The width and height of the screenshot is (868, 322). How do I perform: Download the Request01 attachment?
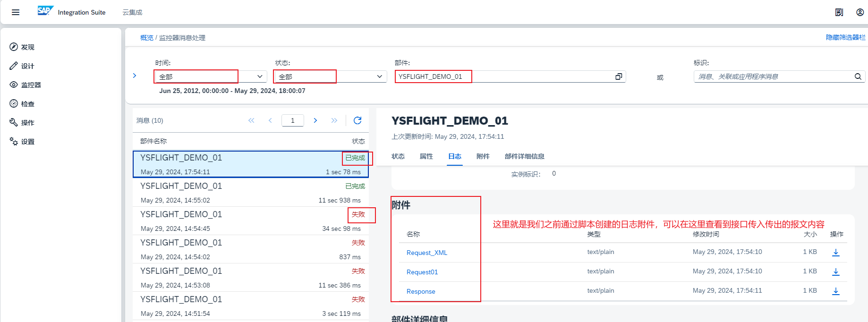836,272
